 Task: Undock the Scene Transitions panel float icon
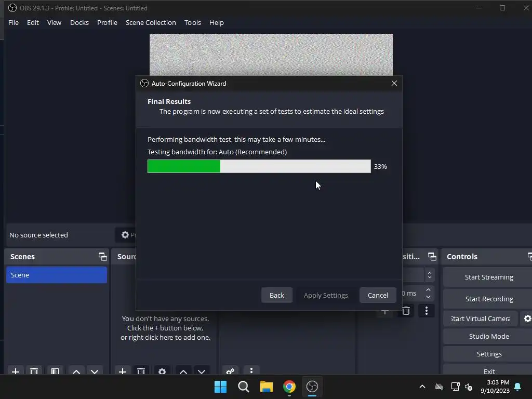(x=432, y=257)
